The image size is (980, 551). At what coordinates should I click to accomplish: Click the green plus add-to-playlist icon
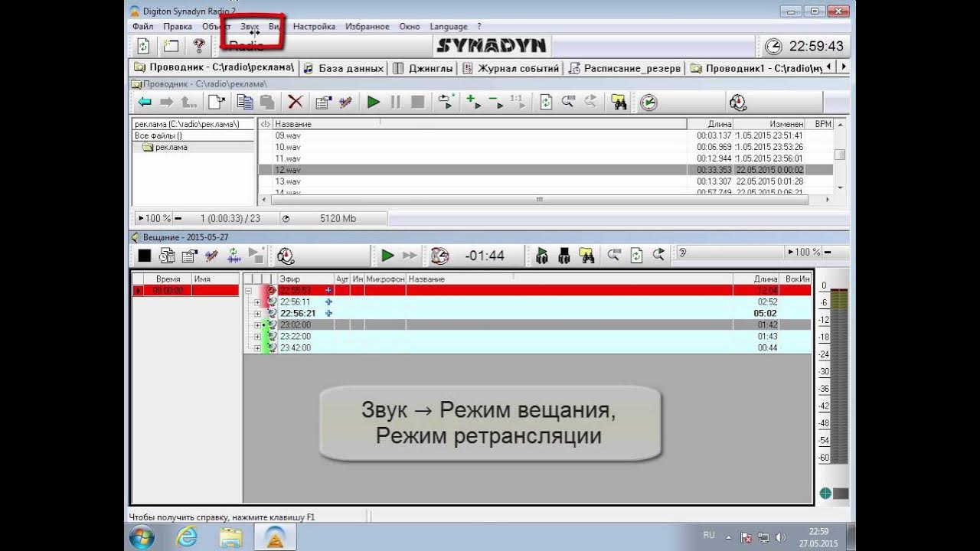coord(473,102)
